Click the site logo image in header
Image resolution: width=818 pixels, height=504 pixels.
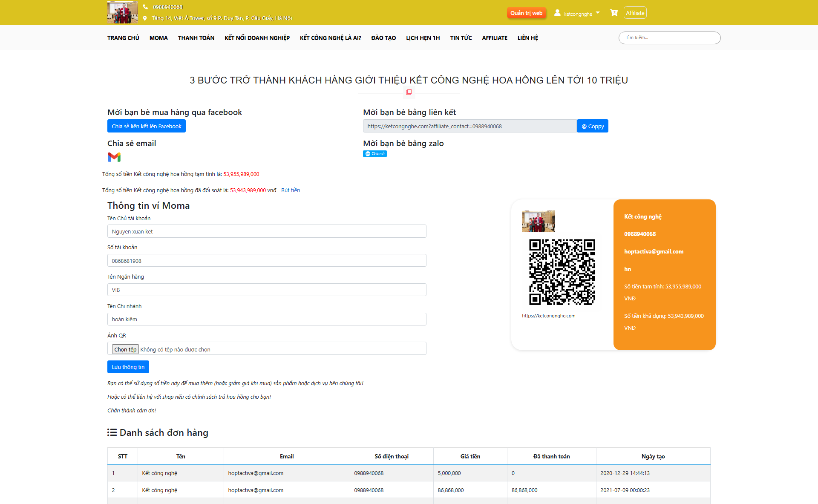(x=122, y=12)
